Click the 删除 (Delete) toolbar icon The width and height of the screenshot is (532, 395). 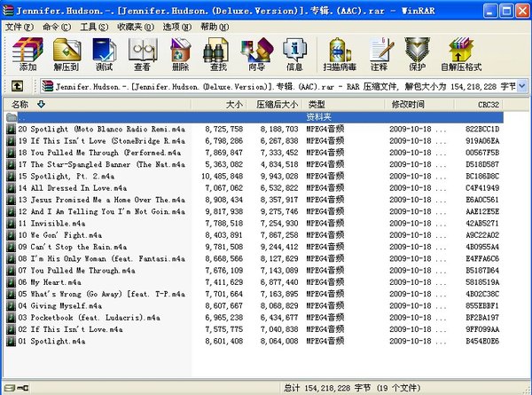[x=180, y=54]
